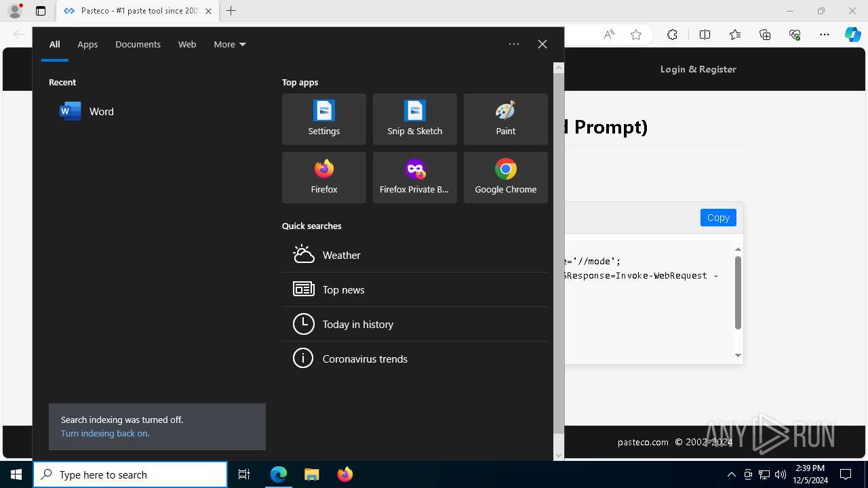Open Edge Collections icon

pos(765,35)
